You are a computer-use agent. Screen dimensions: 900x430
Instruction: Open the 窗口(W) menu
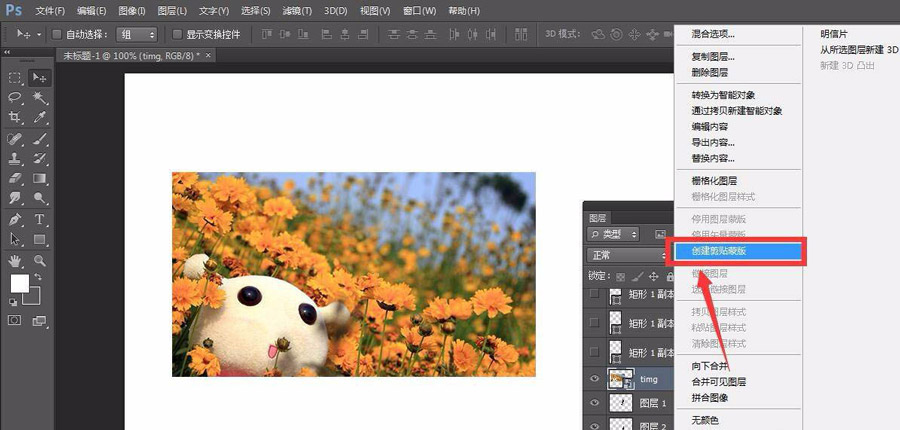(419, 11)
